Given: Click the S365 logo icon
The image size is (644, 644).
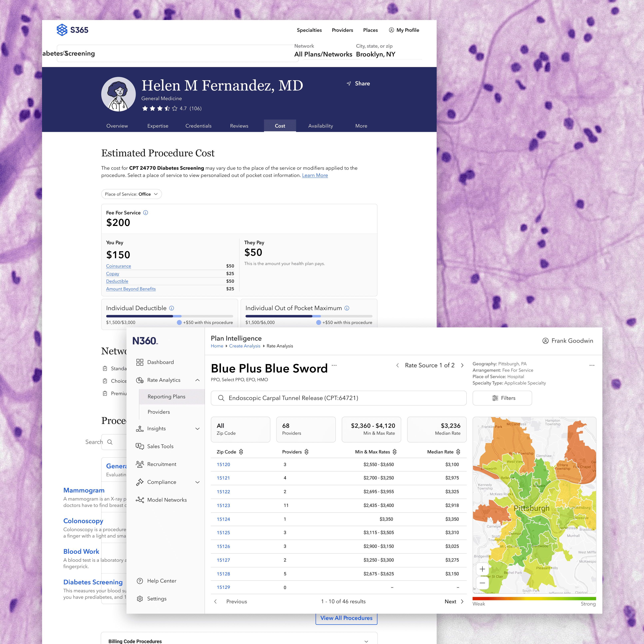Looking at the screenshot, I should pyautogui.click(x=62, y=30).
